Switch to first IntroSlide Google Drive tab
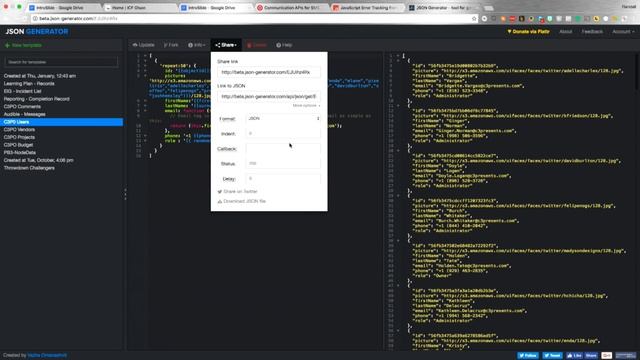Screen dimensions: 640x360 pyautogui.click(x=61, y=8)
